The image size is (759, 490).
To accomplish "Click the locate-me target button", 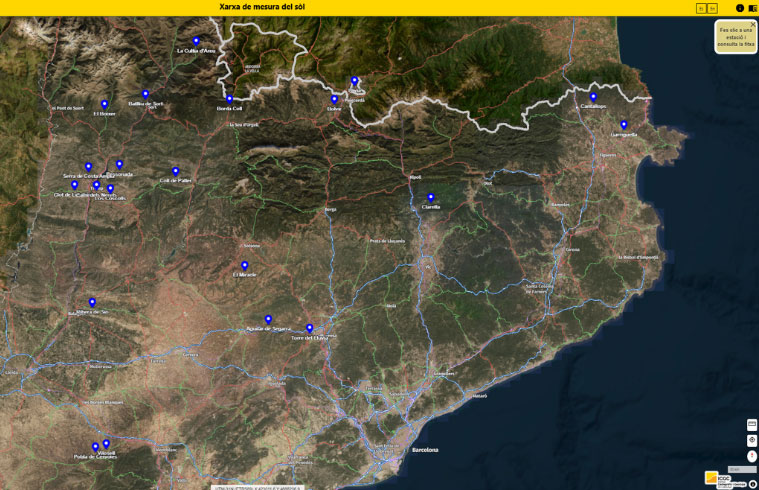I will tap(752, 440).
